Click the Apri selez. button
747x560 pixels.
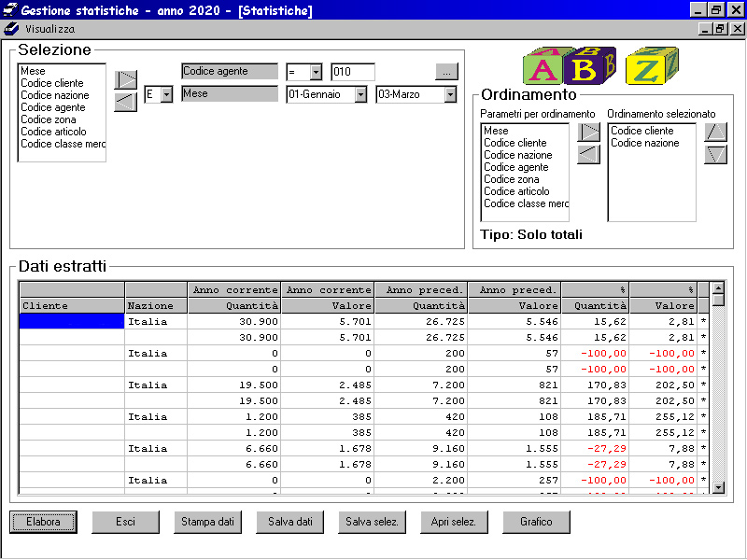(x=454, y=522)
